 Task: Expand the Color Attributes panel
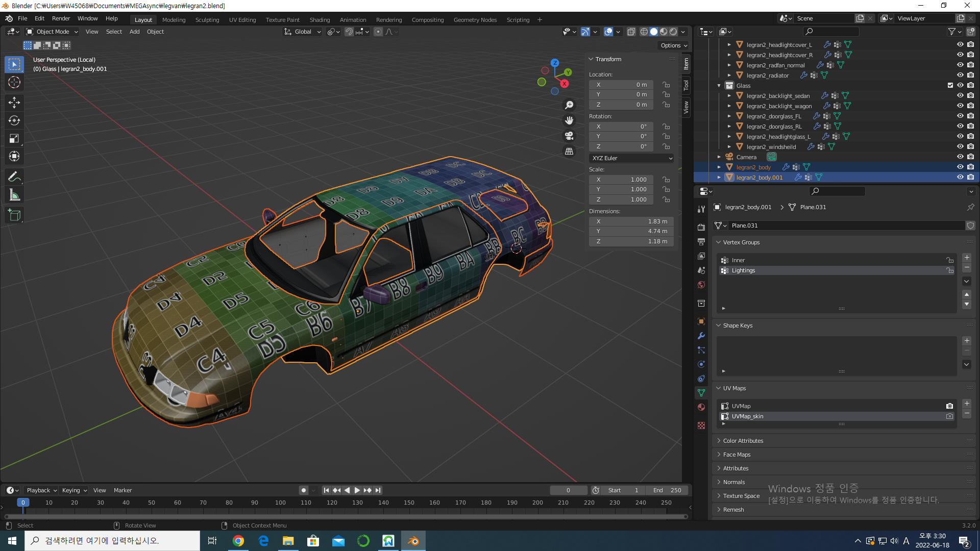pos(743,441)
